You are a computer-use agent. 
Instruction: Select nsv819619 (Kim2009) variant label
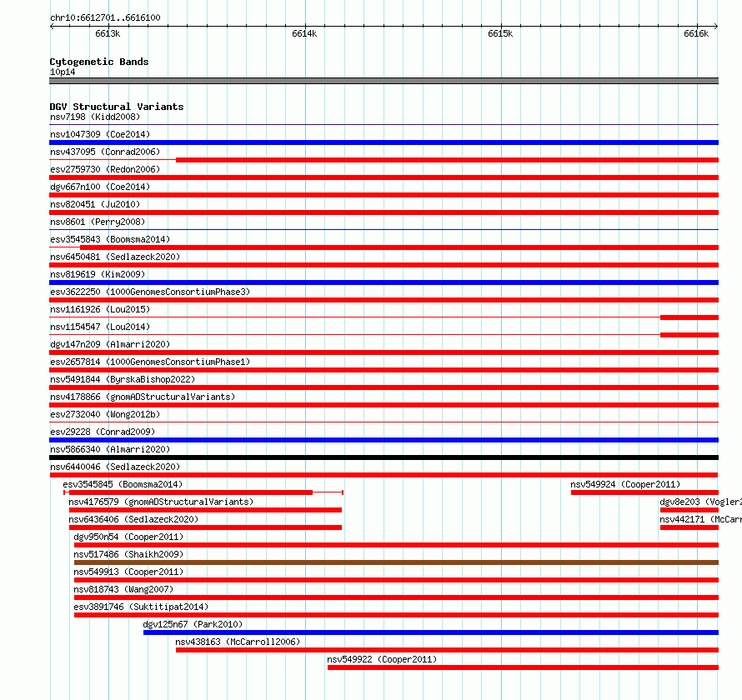point(98,274)
